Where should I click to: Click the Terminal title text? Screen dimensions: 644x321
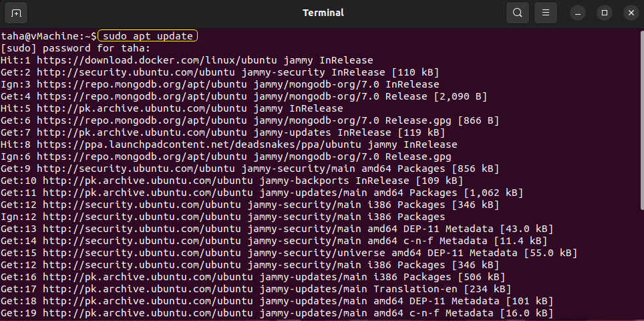323,13
